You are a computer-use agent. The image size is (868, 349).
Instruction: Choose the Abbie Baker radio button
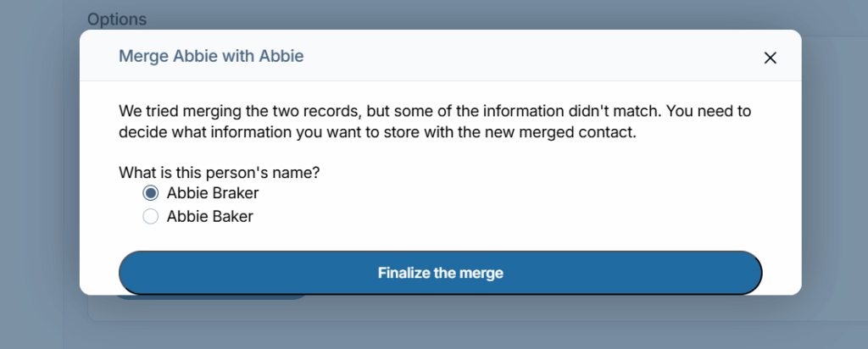tap(151, 217)
